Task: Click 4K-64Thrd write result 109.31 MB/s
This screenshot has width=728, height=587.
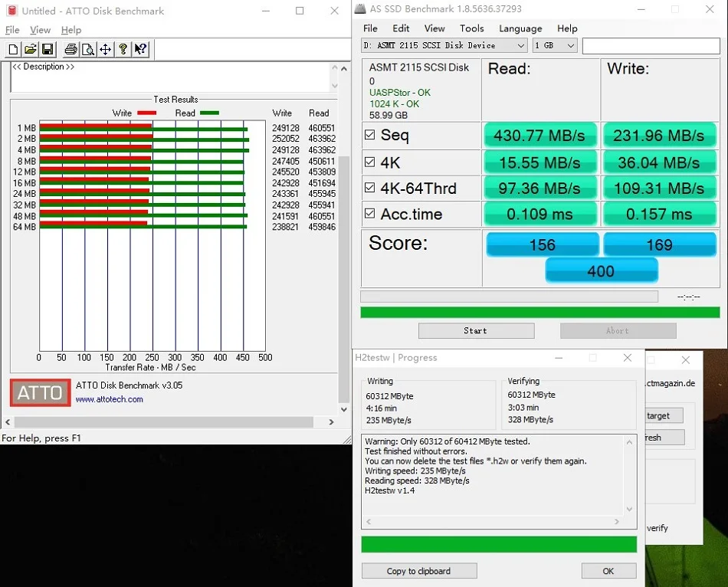Action: pyautogui.click(x=659, y=188)
